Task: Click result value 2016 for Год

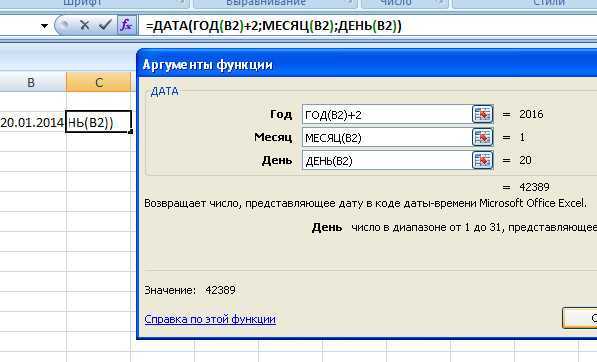Action: point(531,114)
